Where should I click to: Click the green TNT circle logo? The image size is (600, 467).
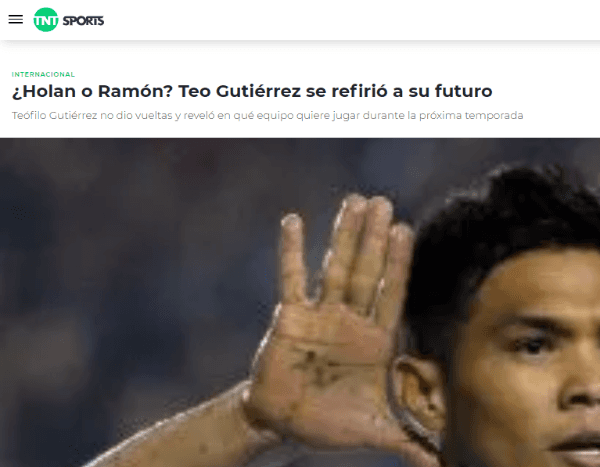46,20
